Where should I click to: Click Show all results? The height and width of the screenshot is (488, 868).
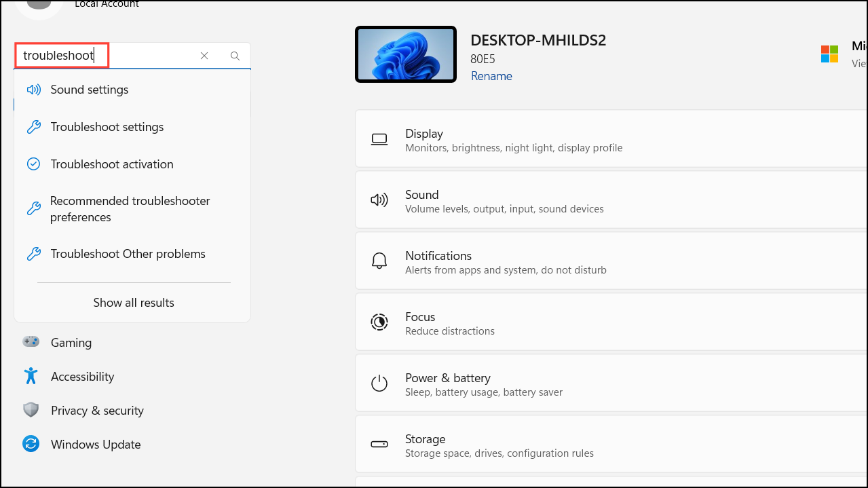click(x=134, y=303)
